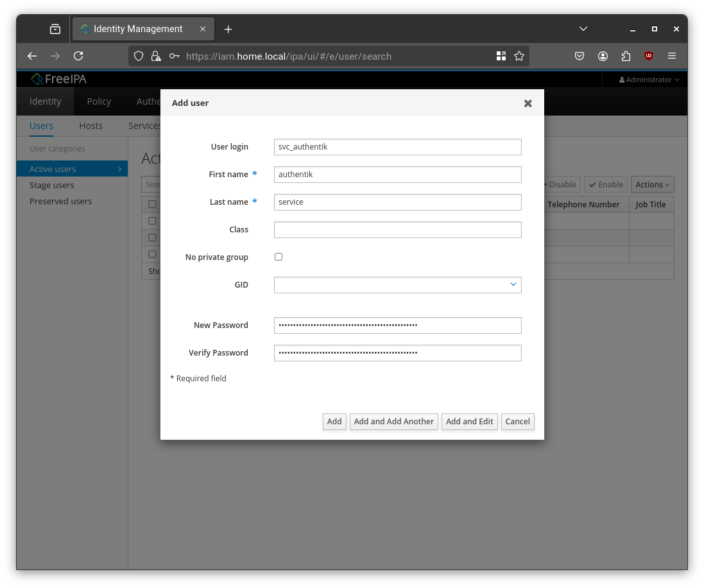View site security lock information

pos(156,56)
